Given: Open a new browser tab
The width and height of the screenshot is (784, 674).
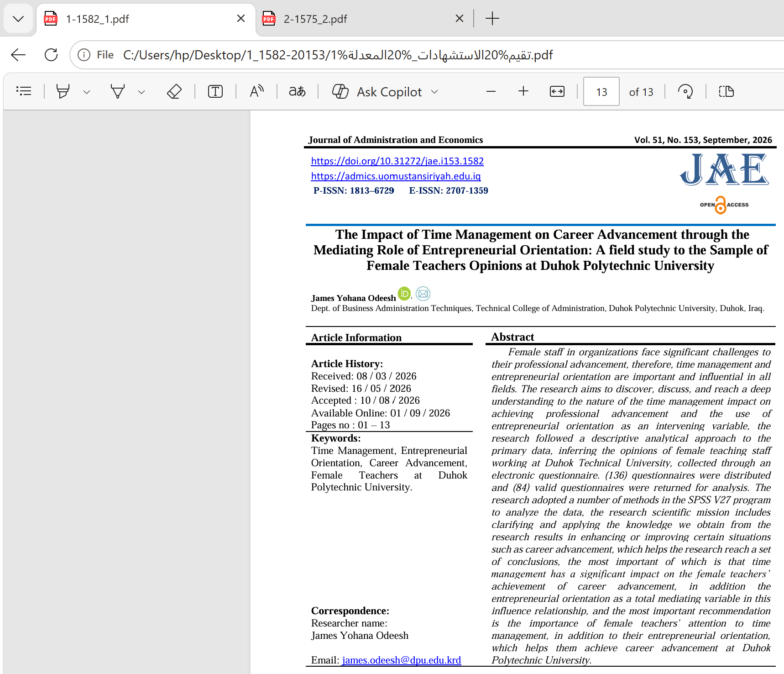Looking at the screenshot, I should click(x=492, y=19).
